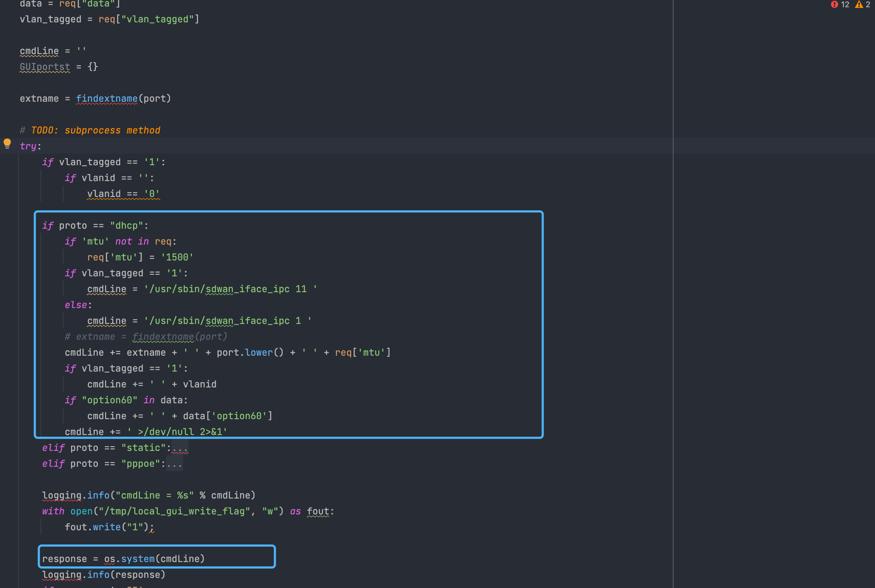Image resolution: width=875 pixels, height=588 pixels.
Task: Expand the folded "static" elif block
Action: 179,448
